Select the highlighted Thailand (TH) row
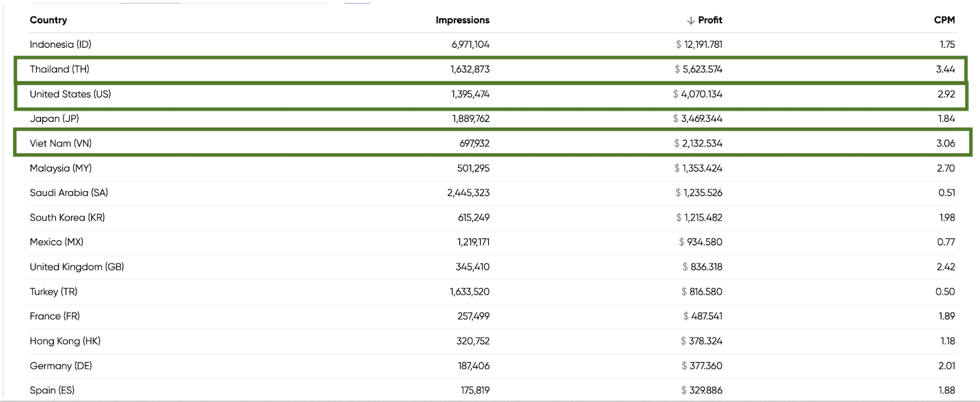The image size is (980, 402). click(x=59, y=69)
